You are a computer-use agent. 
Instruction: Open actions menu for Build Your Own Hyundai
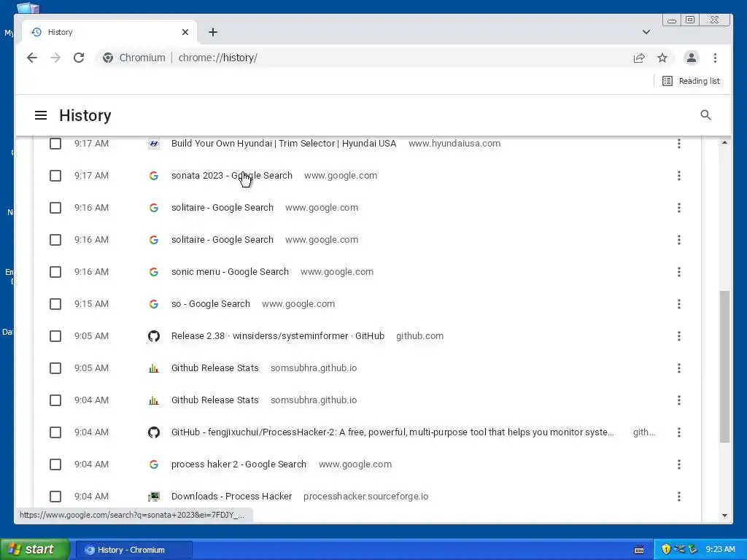point(679,144)
